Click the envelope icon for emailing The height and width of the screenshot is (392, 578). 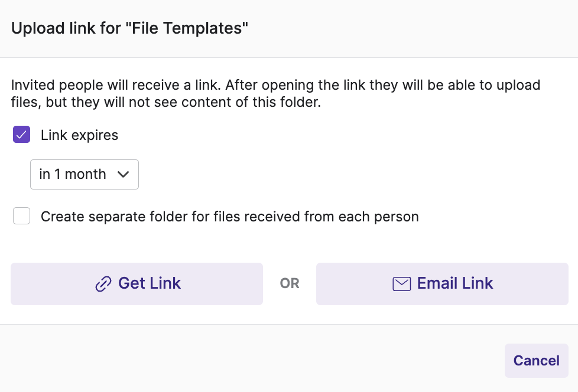(x=401, y=284)
